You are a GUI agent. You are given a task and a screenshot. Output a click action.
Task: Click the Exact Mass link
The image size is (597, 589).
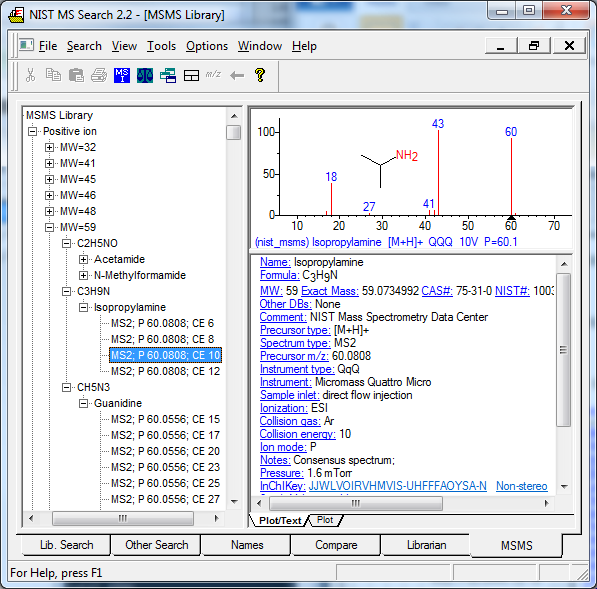pos(330,291)
